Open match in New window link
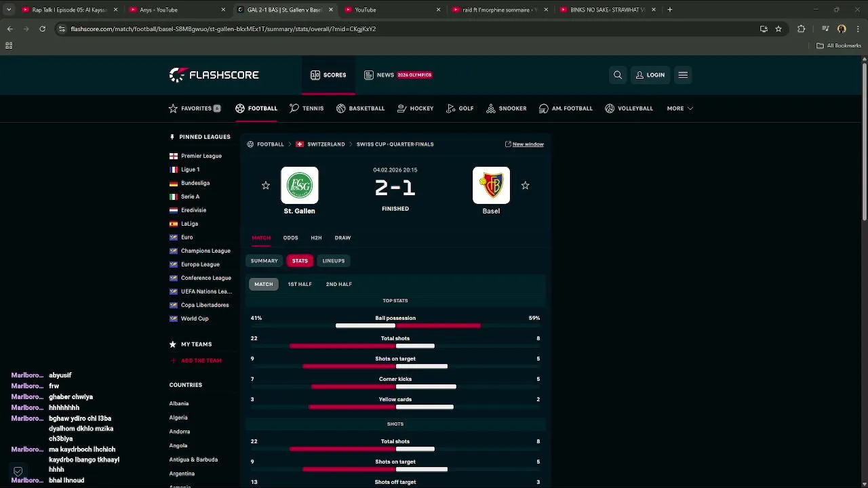 click(x=524, y=144)
